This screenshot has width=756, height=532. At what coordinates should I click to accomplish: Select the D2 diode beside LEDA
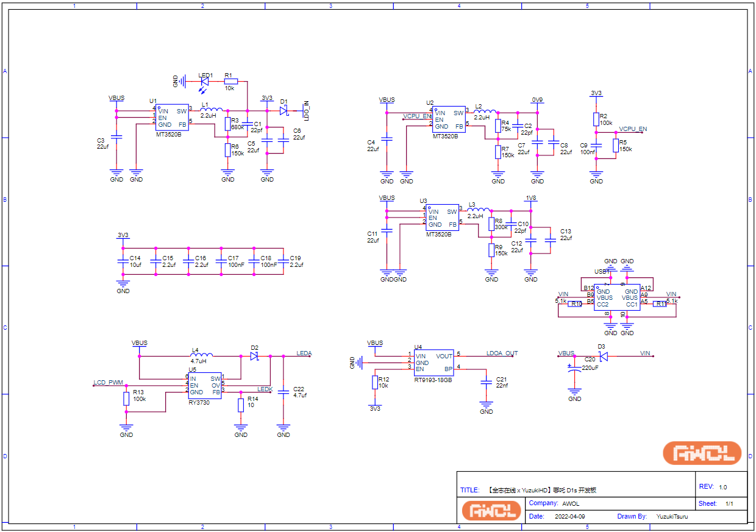click(255, 356)
